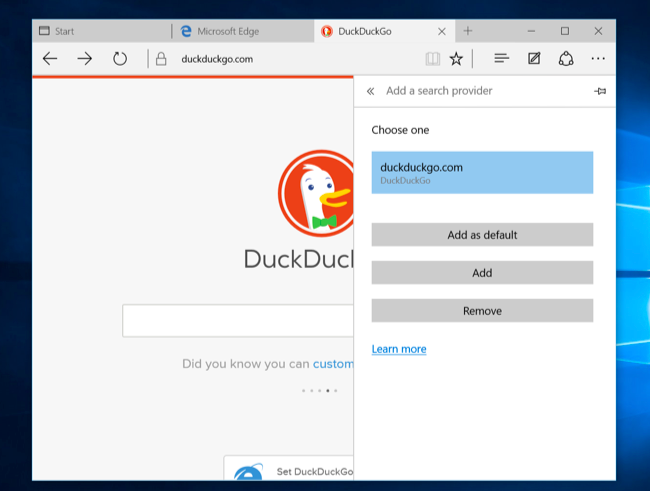Open the Learn more link
Screen dimensions: 650x491
(399, 349)
